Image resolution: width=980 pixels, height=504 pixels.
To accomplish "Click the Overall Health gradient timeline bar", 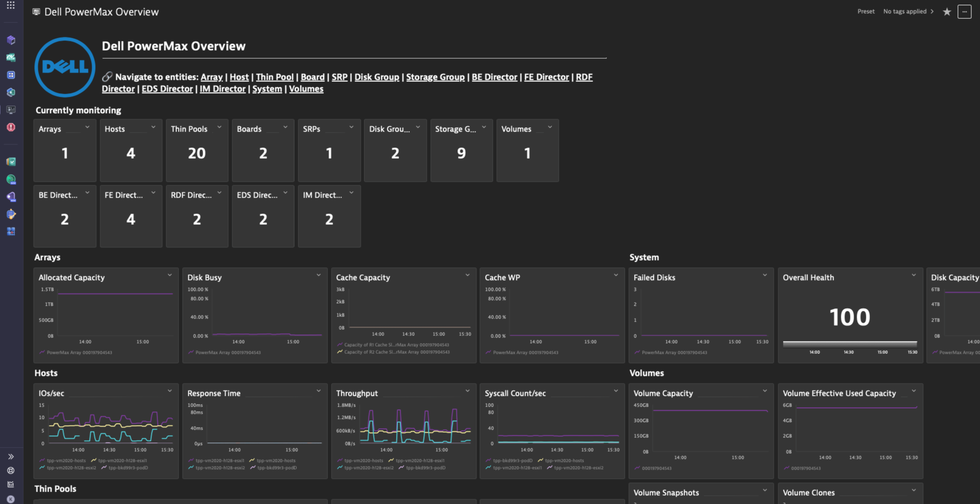I will coord(850,344).
